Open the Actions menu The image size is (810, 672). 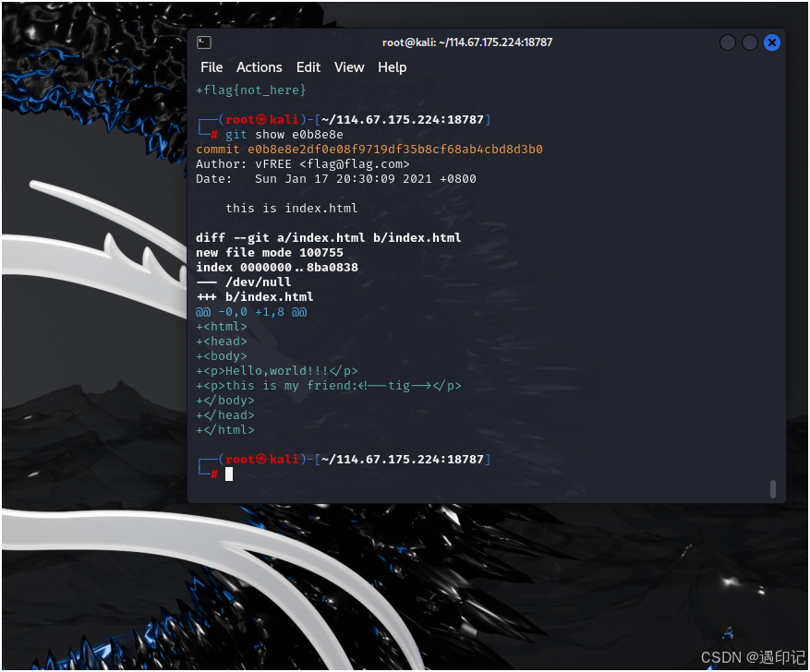(x=260, y=67)
